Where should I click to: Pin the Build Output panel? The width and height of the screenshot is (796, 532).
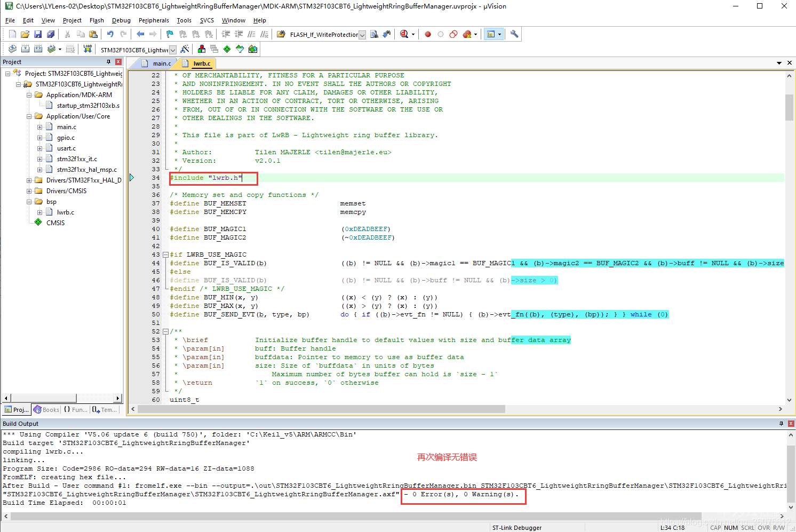point(781,423)
